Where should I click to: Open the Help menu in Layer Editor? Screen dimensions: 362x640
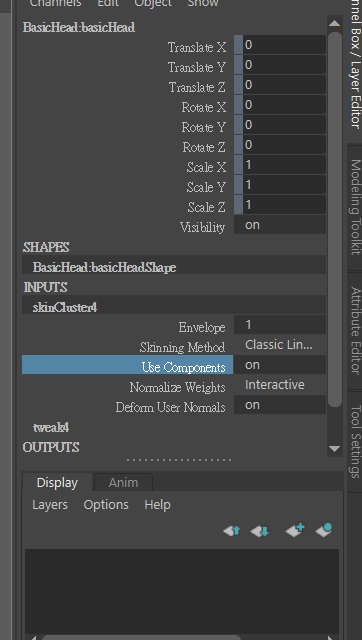(158, 505)
